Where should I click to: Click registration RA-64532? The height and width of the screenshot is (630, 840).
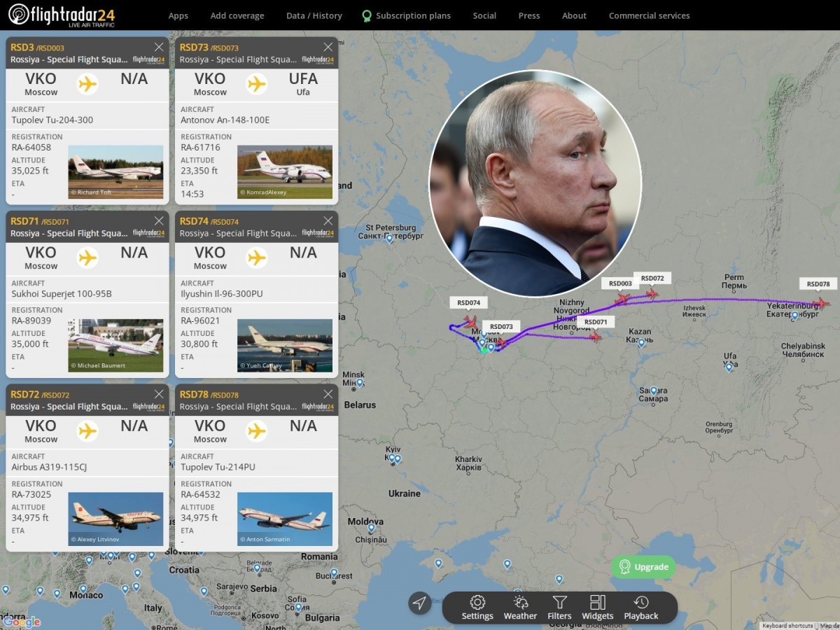[x=200, y=495]
